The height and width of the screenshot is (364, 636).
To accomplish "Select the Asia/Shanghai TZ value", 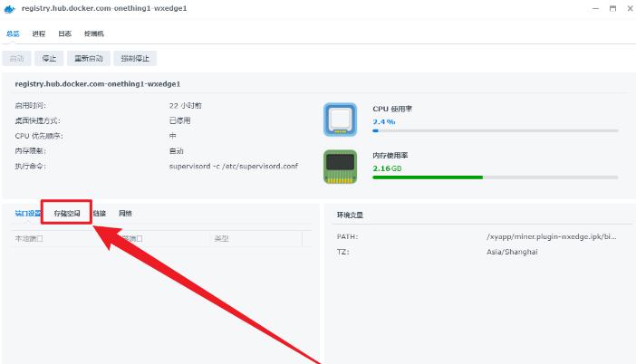I will (x=512, y=252).
